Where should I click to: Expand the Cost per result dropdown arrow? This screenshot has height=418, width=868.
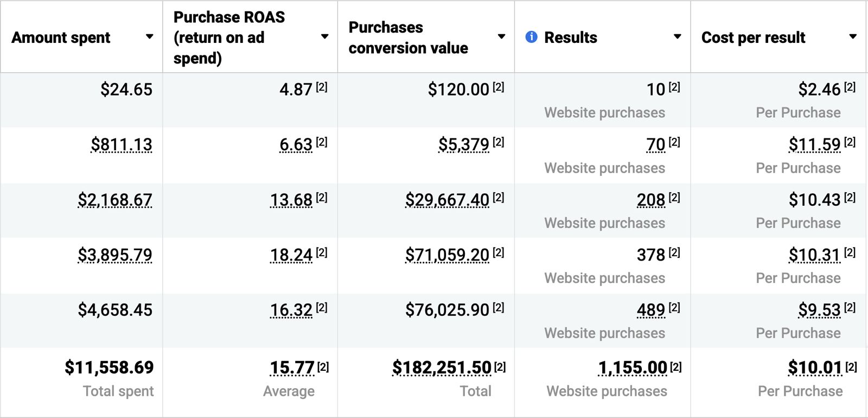click(x=853, y=37)
